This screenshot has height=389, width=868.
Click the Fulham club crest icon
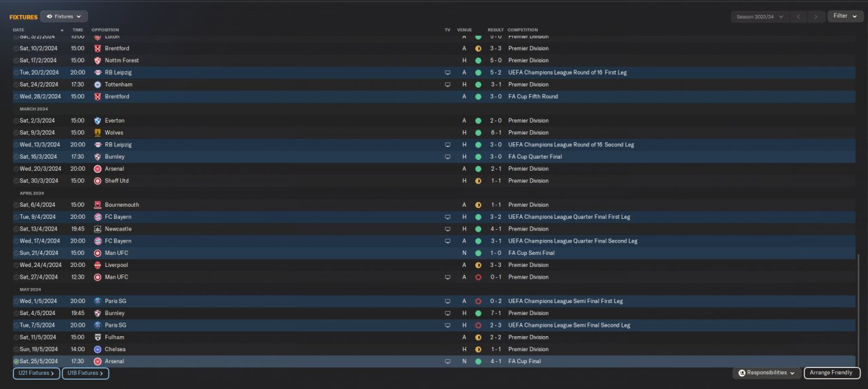tap(98, 337)
